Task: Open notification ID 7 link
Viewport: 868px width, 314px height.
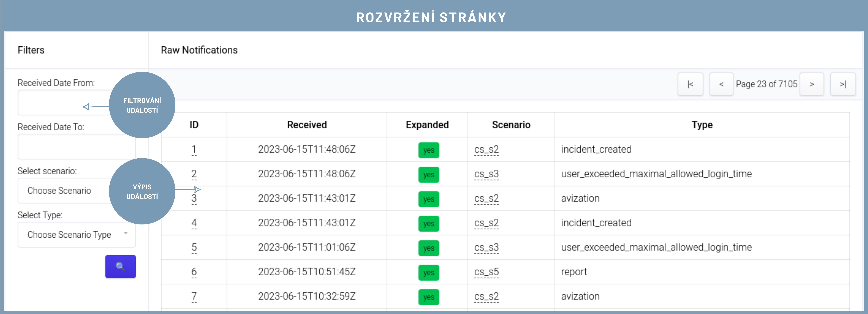Action: pos(194,296)
